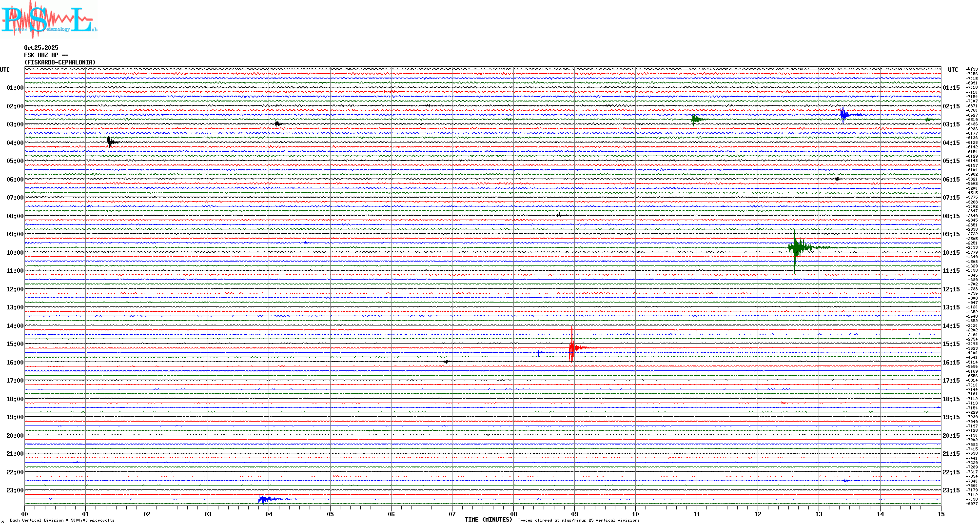The height and width of the screenshot is (527, 980).
Task: Click the 23:15 time label on right
Action: click(951, 490)
